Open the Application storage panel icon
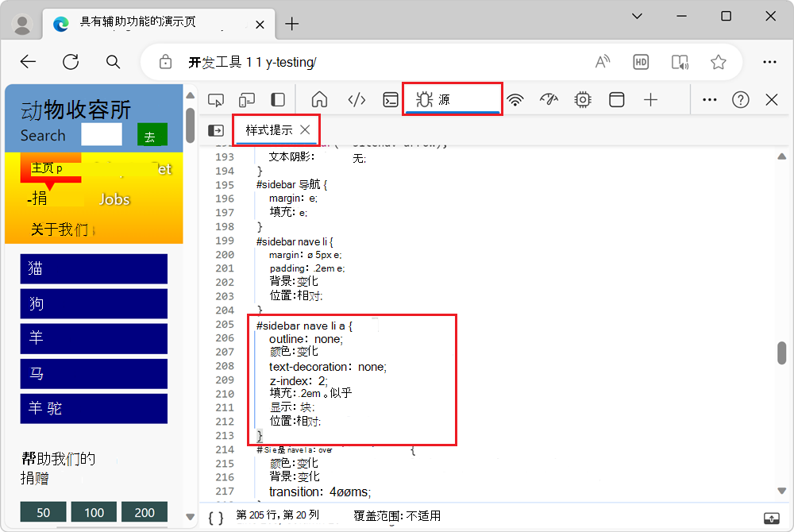The width and height of the screenshot is (794, 532). pos(616,99)
